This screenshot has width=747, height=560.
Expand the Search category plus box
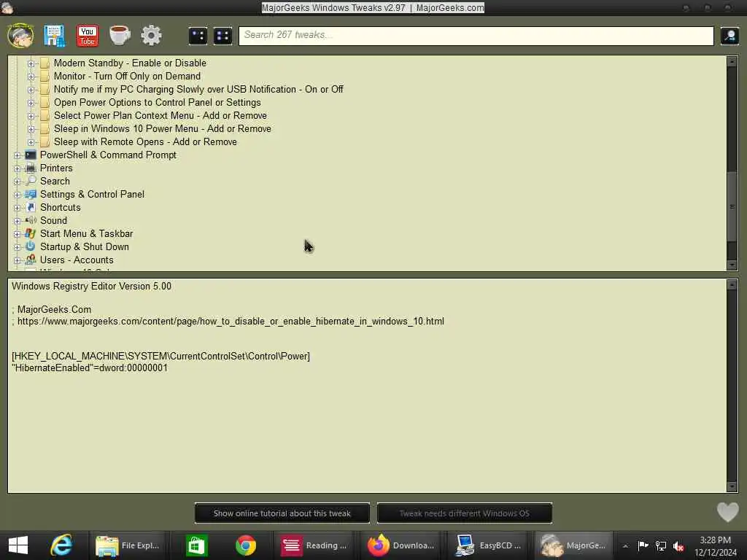click(x=18, y=182)
